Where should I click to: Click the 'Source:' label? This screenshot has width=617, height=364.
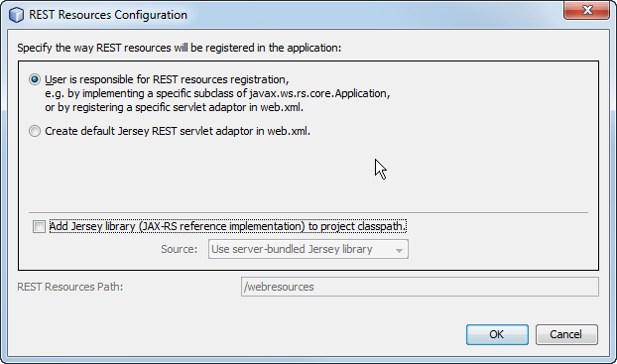(179, 249)
